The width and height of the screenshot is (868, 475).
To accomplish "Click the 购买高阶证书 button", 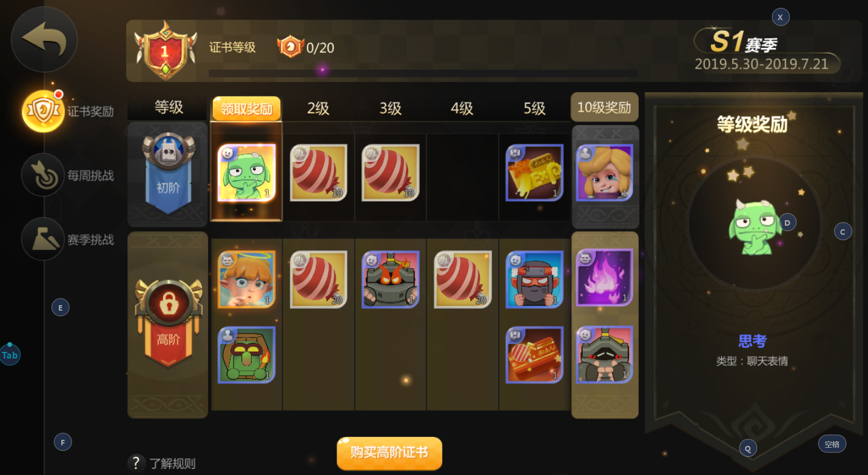I will [x=389, y=453].
